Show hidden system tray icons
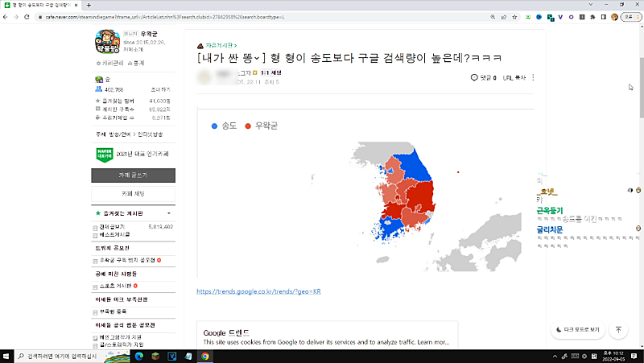The height and width of the screenshot is (363, 644). coord(555,356)
